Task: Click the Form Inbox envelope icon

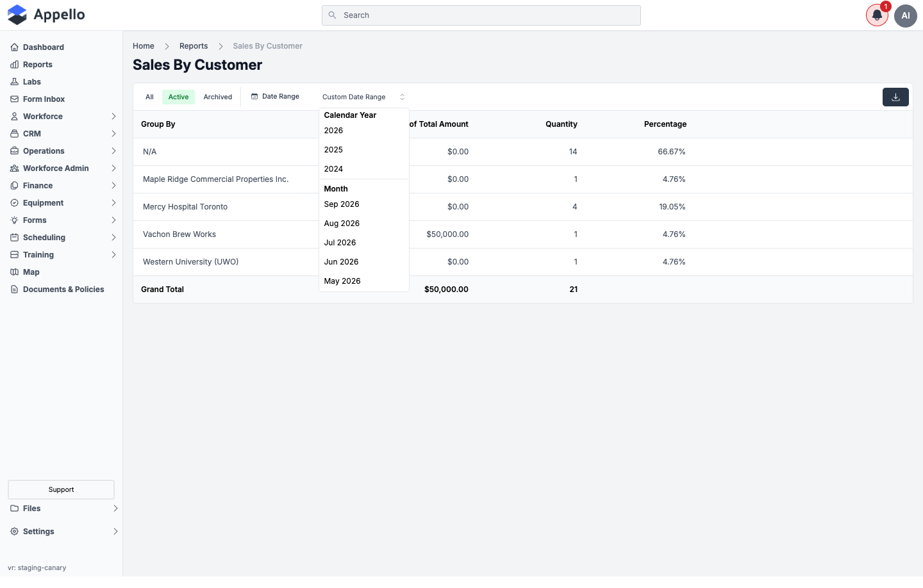Action: pyautogui.click(x=14, y=99)
